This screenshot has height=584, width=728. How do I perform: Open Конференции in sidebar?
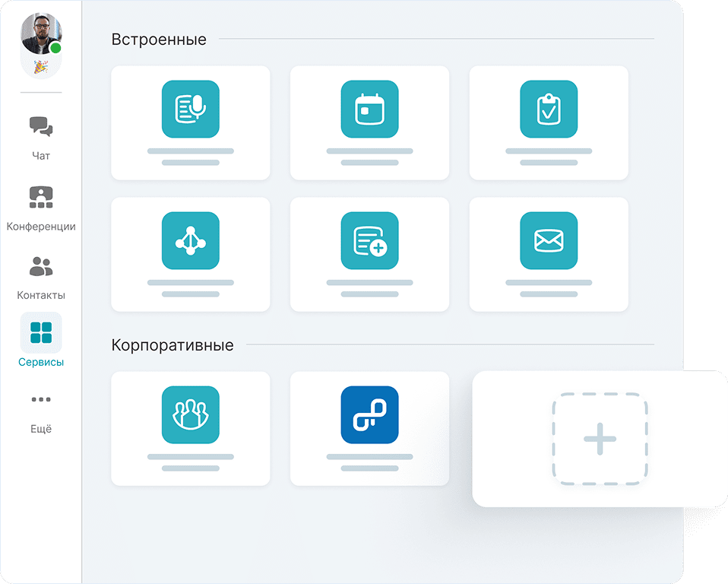coord(41,208)
